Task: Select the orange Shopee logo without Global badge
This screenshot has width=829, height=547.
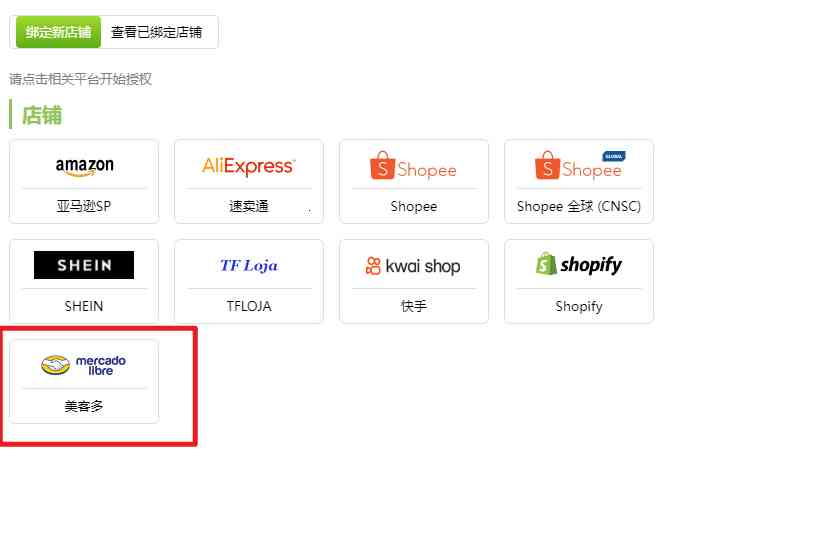Action: pos(413,166)
